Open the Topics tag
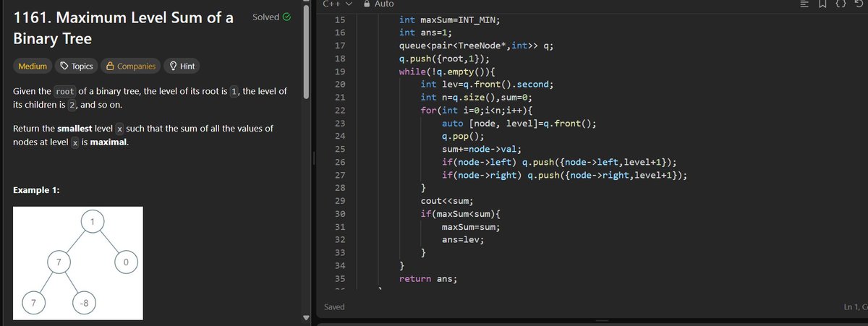This screenshot has height=326, width=868. pos(77,66)
